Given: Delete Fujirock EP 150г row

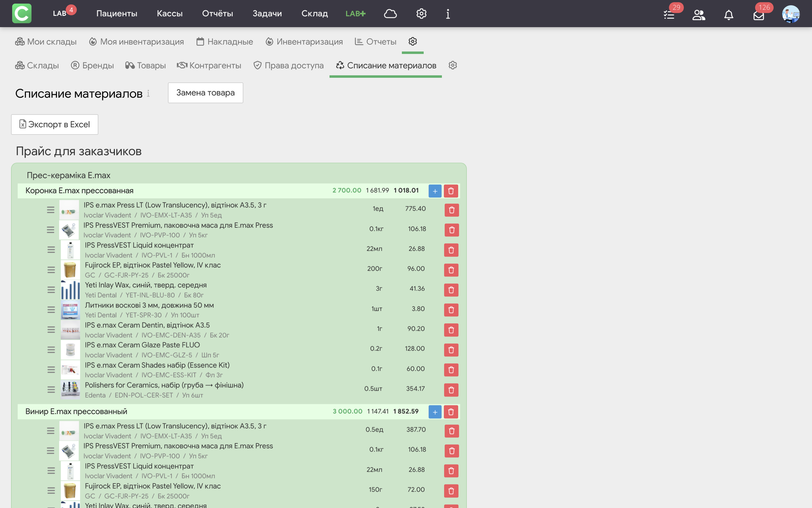Looking at the screenshot, I should point(451,491).
